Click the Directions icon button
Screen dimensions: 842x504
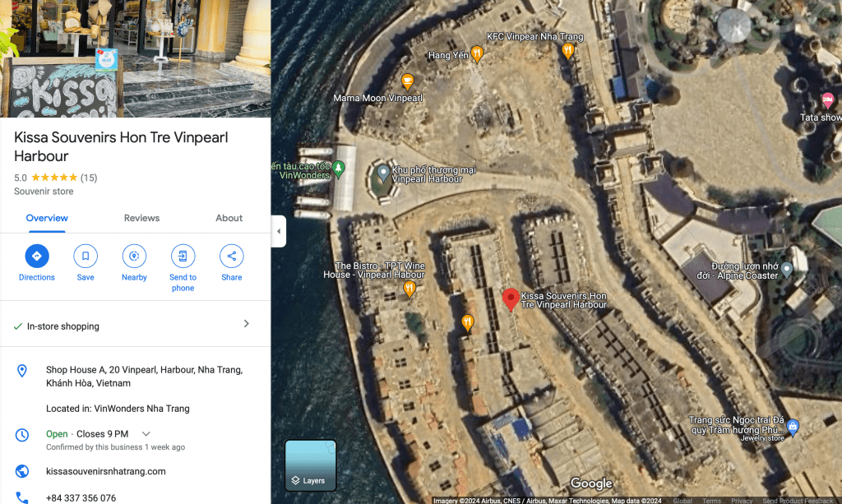coord(36,257)
